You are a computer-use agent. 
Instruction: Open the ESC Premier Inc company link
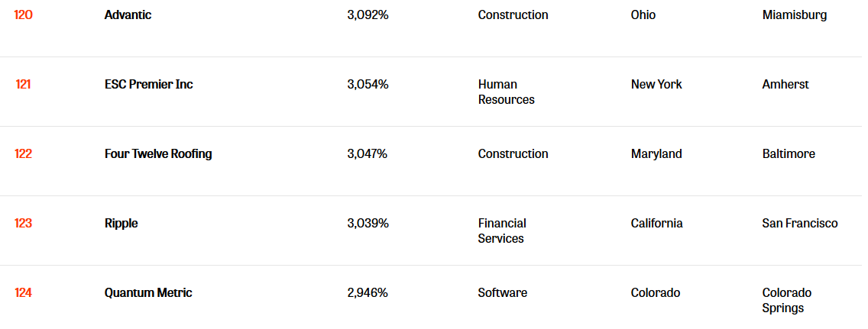click(149, 85)
